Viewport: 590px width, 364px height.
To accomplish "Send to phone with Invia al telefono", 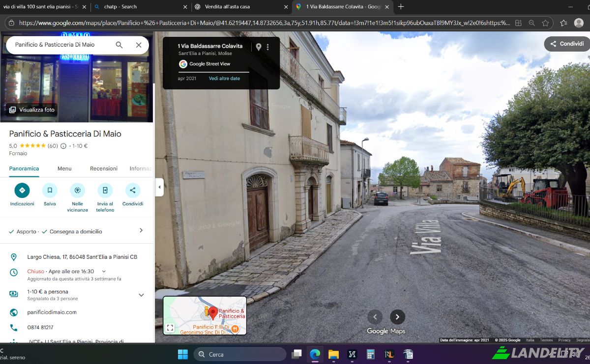I will (x=105, y=190).
